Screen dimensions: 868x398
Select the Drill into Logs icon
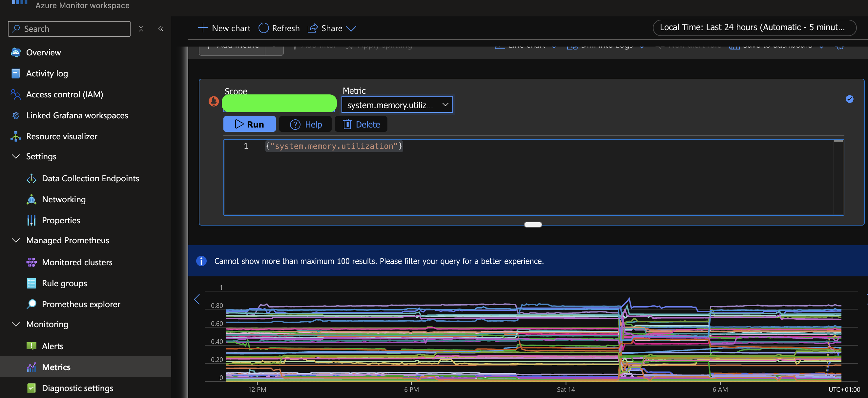pyautogui.click(x=572, y=47)
